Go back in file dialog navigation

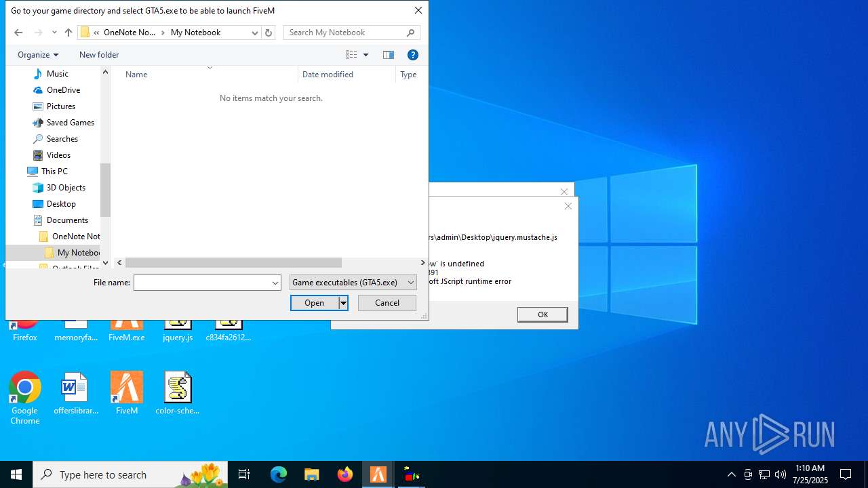[18, 33]
